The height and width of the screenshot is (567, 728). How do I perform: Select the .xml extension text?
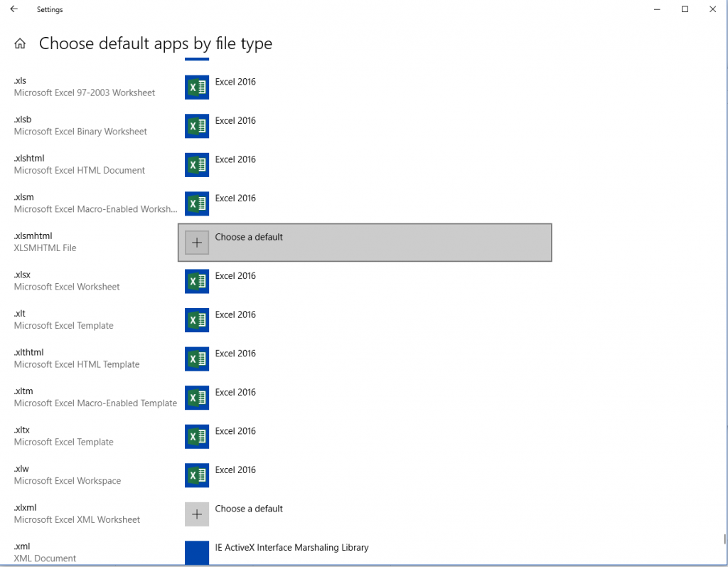(x=22, y=546)
